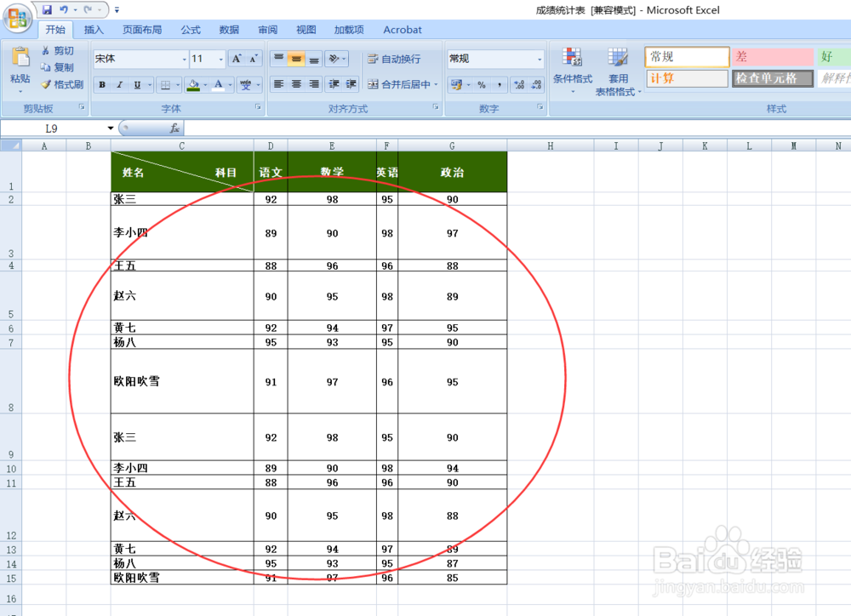Open the Acrobat tab

point(403,30)
